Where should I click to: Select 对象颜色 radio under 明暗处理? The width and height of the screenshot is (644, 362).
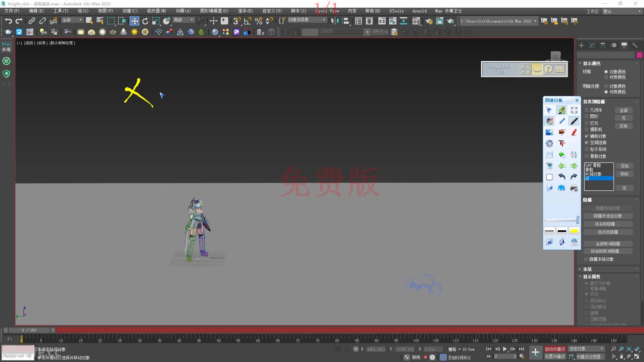click(606, 86)
